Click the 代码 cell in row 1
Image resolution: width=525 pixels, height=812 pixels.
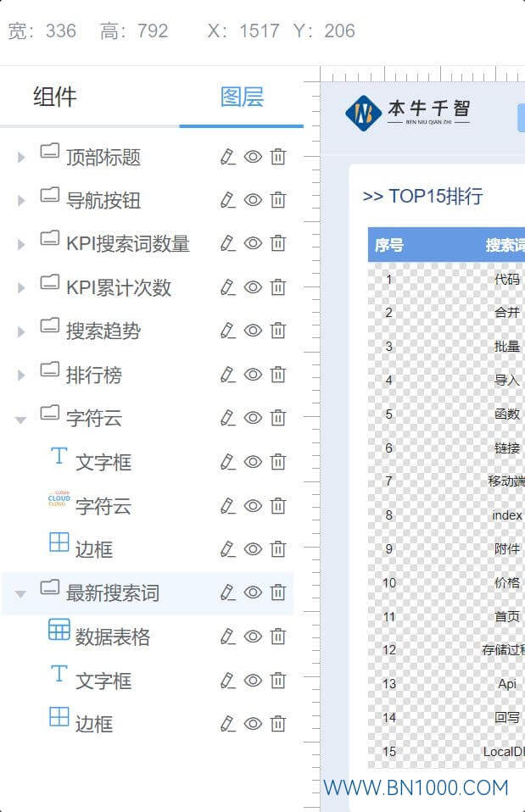click(x=506, y=280)
